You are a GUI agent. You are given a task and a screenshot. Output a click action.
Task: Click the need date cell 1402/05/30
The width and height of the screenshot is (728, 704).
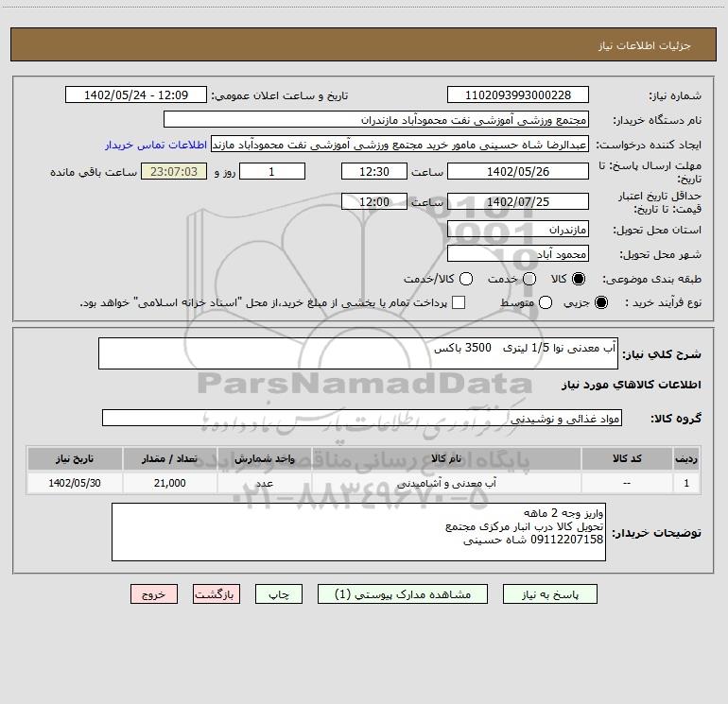pyautogui.click(x=75, y=483)
